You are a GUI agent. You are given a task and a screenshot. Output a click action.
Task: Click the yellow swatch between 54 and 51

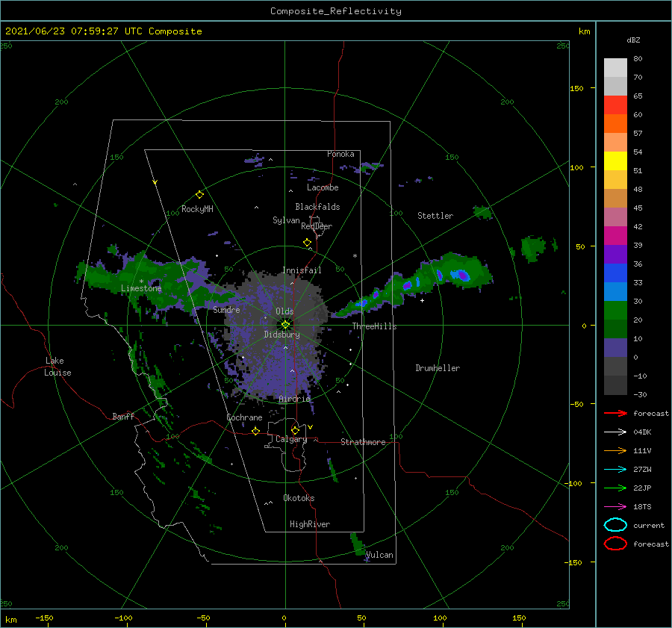[615, 161]
